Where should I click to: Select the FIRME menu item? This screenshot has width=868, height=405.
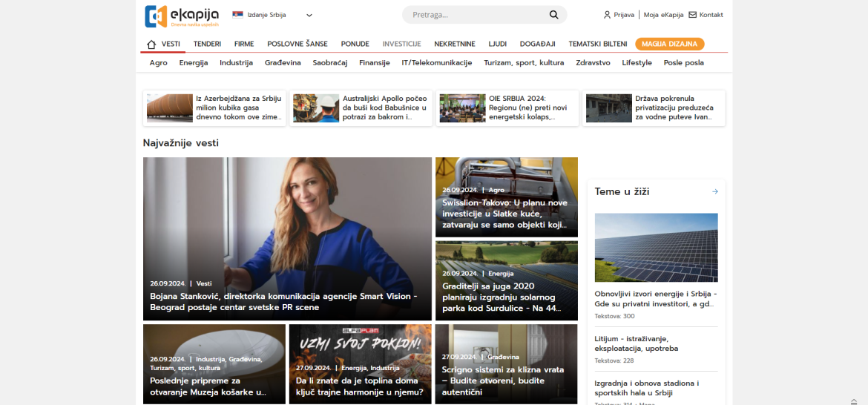click(x=244, y=45)
